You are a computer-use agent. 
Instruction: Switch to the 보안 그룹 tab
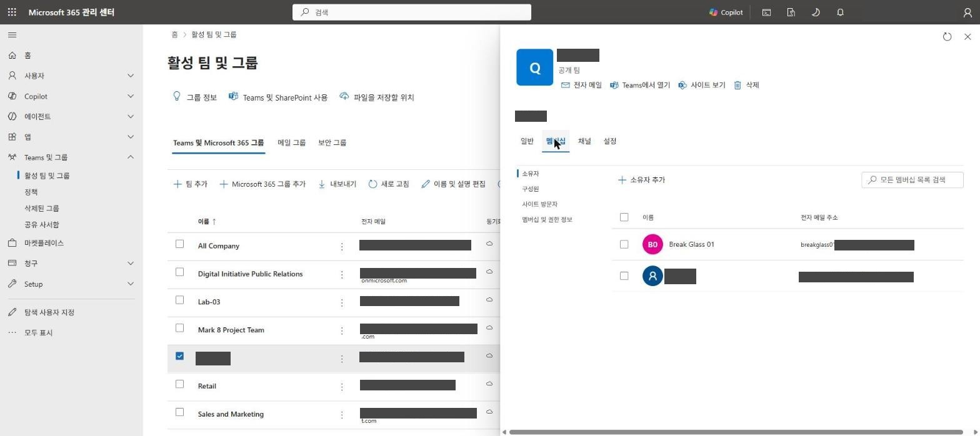coord(332,142)
